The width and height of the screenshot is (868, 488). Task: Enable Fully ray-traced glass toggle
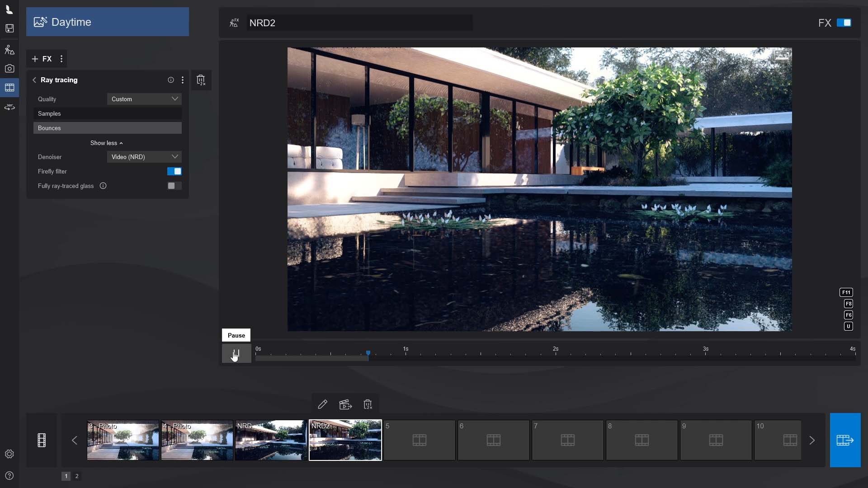174,186
